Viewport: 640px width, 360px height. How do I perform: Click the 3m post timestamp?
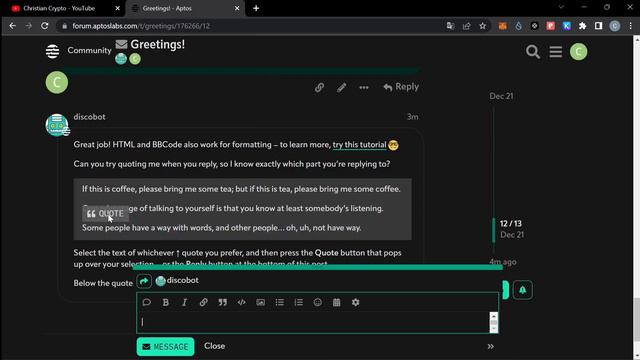[x=412, y=117]
